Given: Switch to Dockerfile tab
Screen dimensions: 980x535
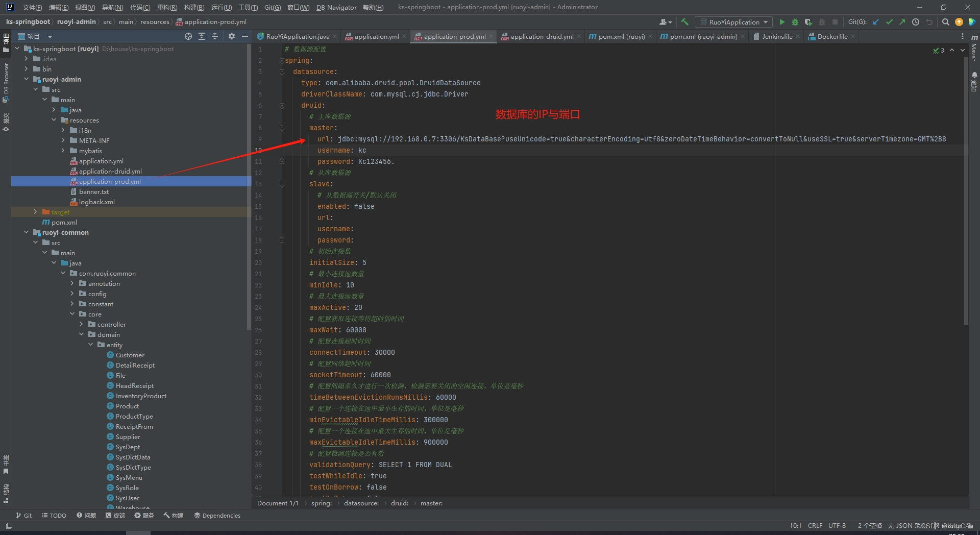Looking at the screenshot, I should pos(832,36).
